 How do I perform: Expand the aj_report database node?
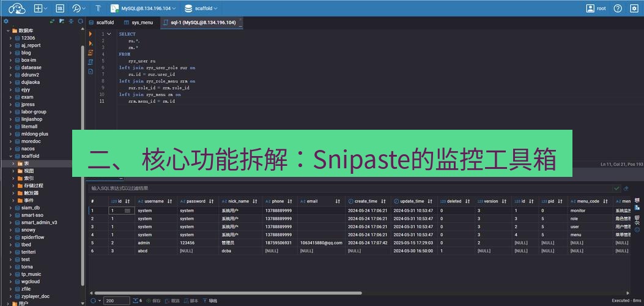[x=11, y=45]
